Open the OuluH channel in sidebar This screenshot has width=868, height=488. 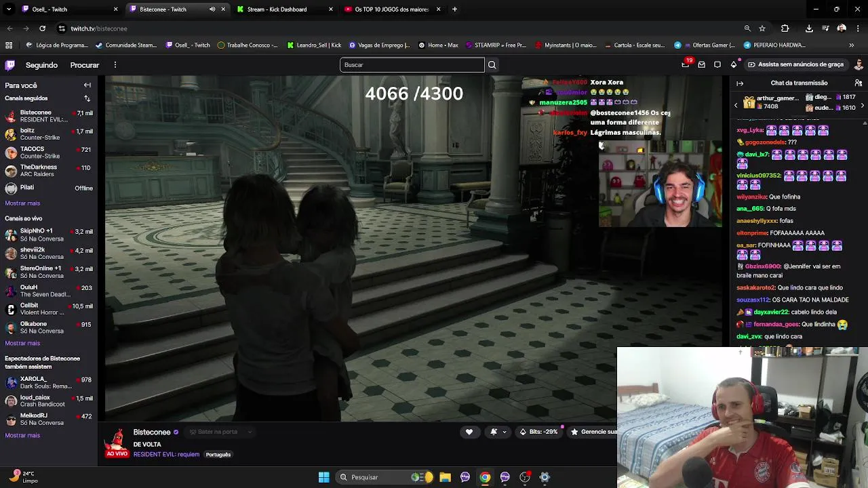pyautogui.click(x=49, y=291)
